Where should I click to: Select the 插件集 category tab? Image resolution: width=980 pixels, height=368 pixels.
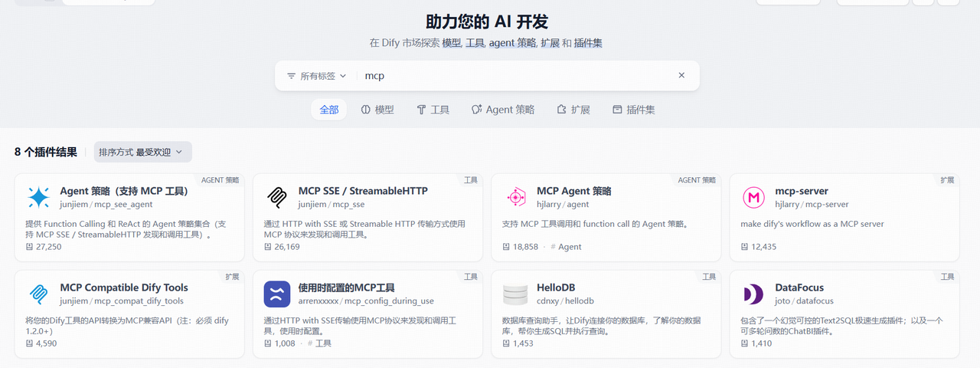(x=634, y=110)
